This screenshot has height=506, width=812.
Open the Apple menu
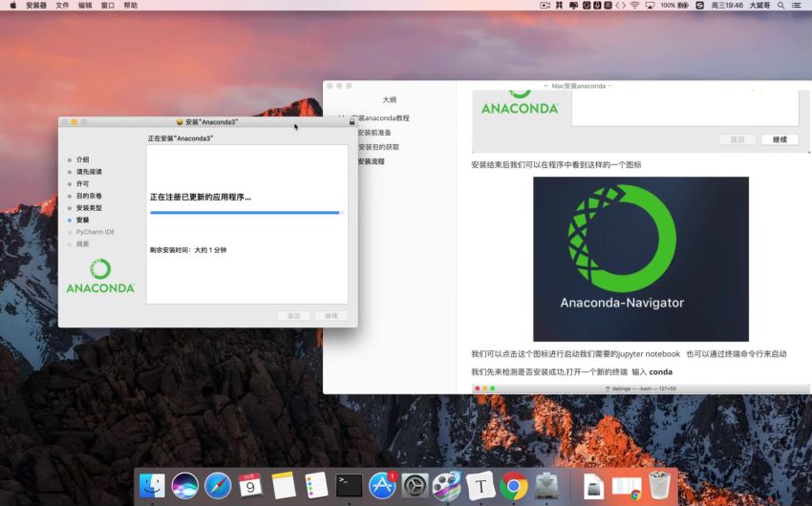(x=13, y=5)
